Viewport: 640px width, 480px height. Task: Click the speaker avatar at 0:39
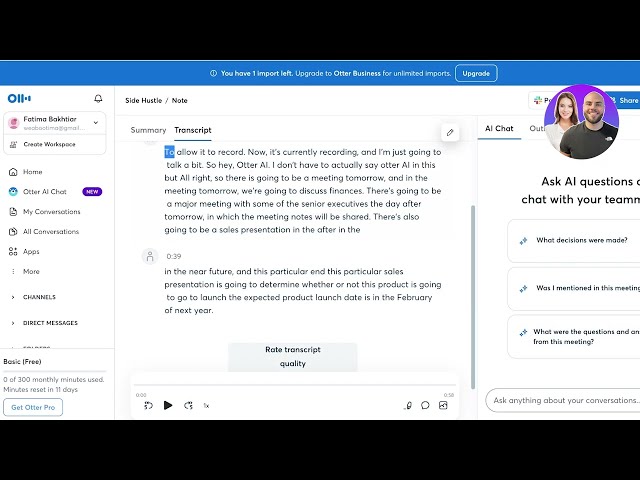coord(150,256)
